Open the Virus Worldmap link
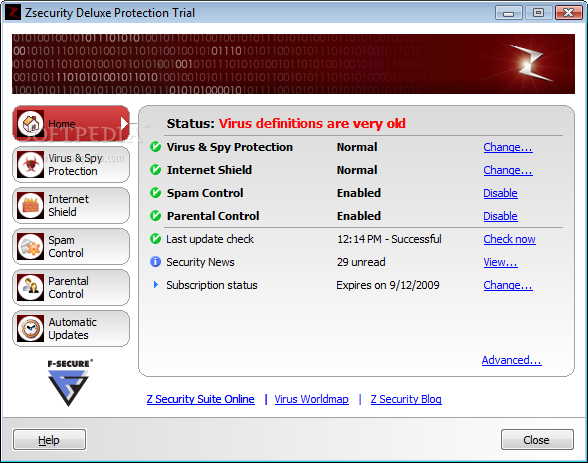This screenshot has width=588, height=463. click(311, 399)
